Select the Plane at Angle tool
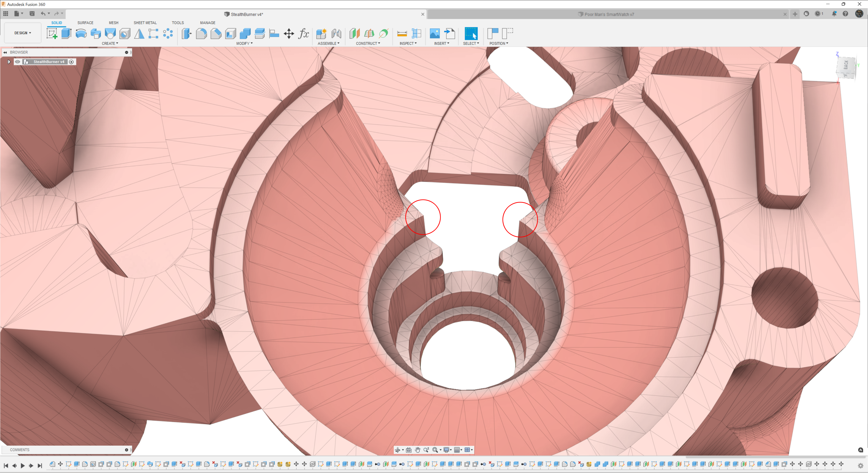Image resolution: width=868 pixels, height=475 pixels. tap(369, 34)
